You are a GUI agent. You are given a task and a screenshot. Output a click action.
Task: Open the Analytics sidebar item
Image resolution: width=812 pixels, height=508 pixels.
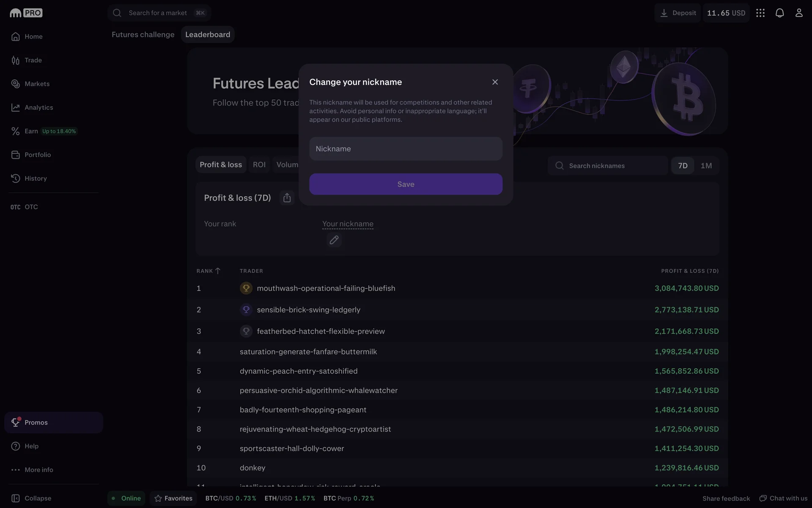pyautogui.click(x=38, y=108)
